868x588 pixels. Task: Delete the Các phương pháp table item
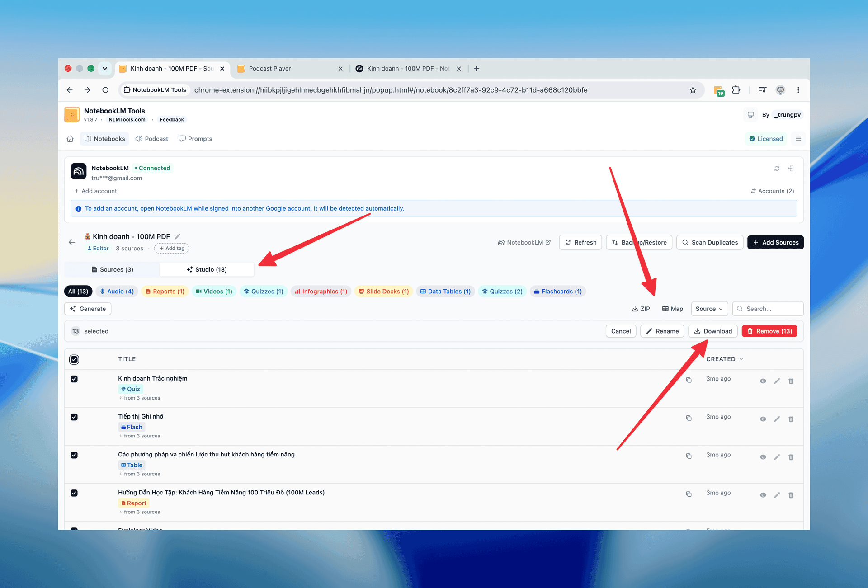[x=791, y=457]
